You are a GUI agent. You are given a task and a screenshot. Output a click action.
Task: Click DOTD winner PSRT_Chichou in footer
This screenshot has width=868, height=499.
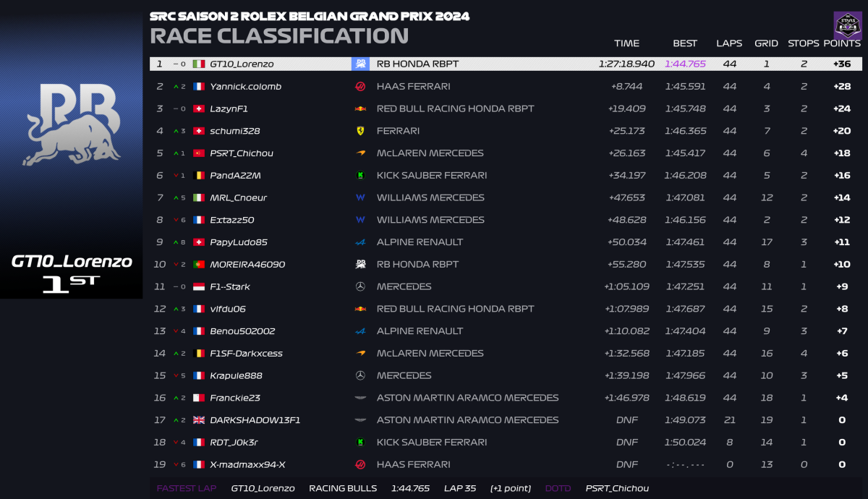tap(617, 488)
